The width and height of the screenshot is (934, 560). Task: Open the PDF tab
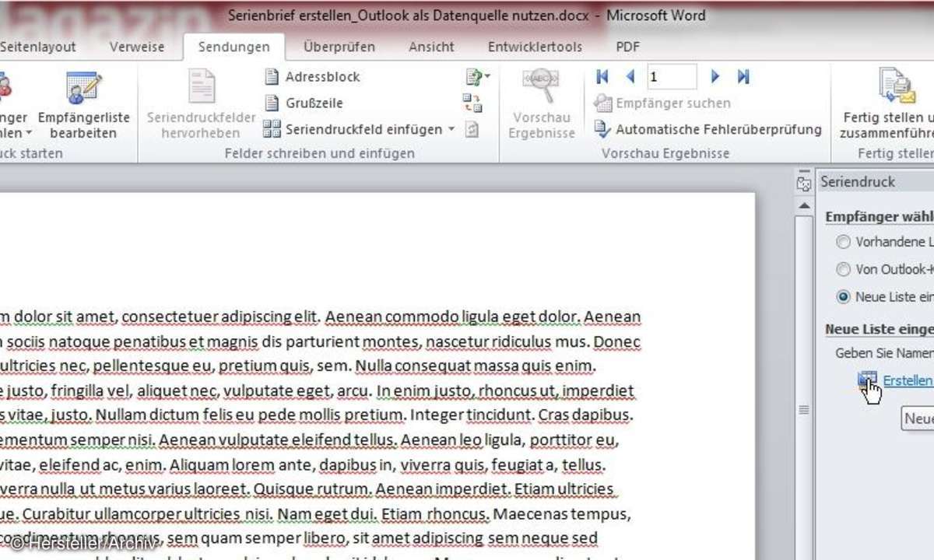(628, 47)
